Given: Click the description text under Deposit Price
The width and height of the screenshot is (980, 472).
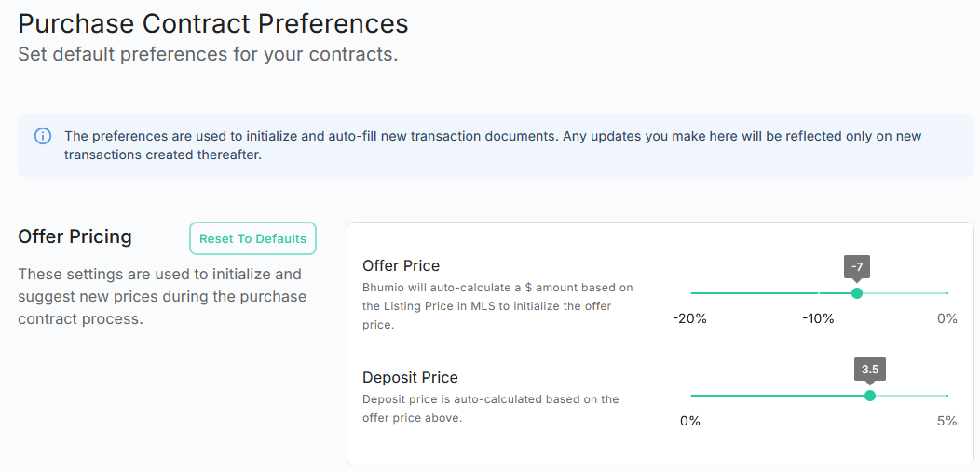Looking at the screenshot, I should coord(490,409).
